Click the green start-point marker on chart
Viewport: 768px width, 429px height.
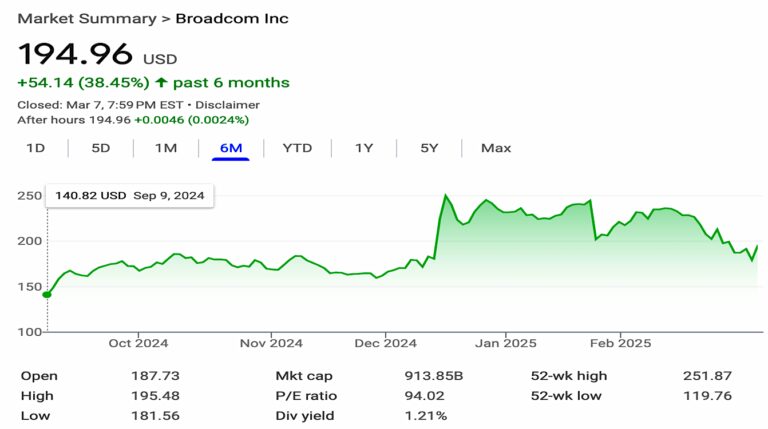coord(46,294)
